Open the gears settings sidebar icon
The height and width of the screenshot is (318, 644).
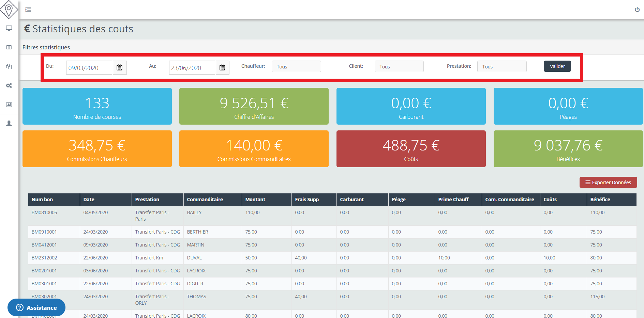pos(9,85)
